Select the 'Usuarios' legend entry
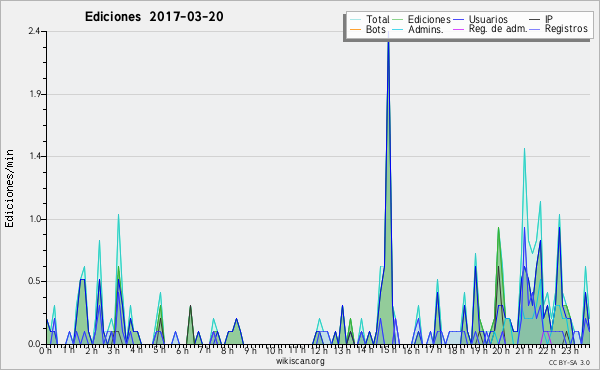This screenshot has width=600, height=370. pyautogui.click(x=488, y=19)
